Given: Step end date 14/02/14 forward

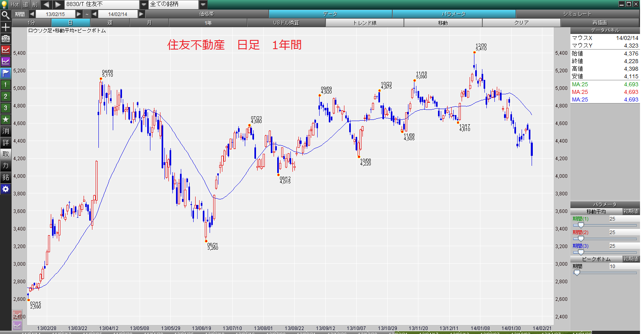Looking at the screenshot, I should (x=141, y=14).
